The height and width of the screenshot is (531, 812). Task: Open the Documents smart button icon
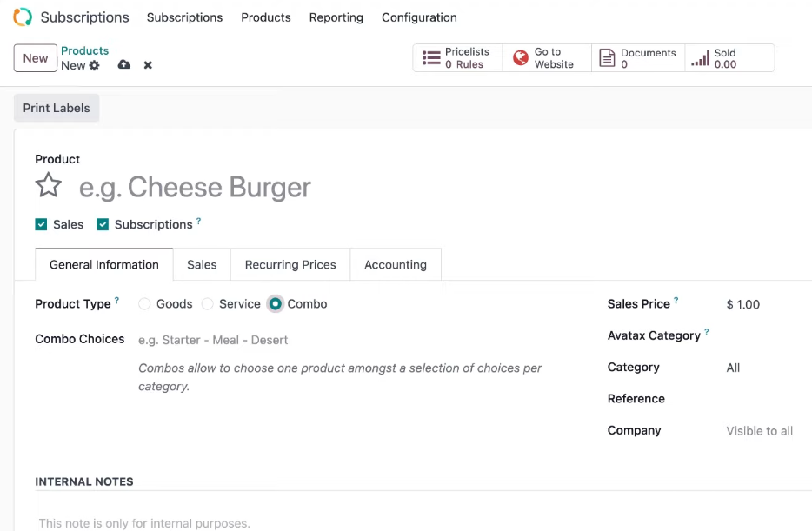pos(607,57)
